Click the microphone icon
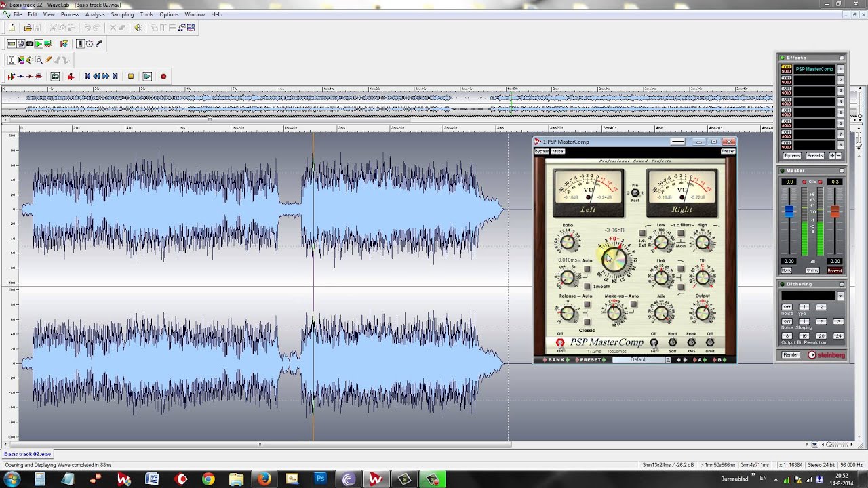The image size is (868, 488). click(x=99, y=44)
